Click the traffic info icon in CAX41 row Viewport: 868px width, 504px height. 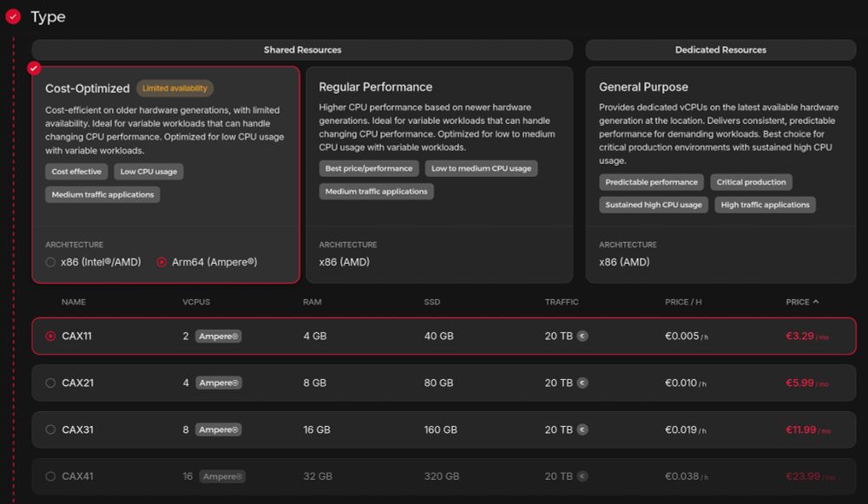click(582, 476)
